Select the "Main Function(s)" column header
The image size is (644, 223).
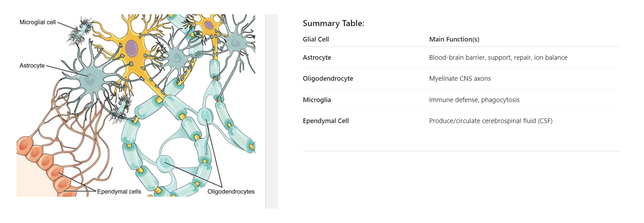457,39
